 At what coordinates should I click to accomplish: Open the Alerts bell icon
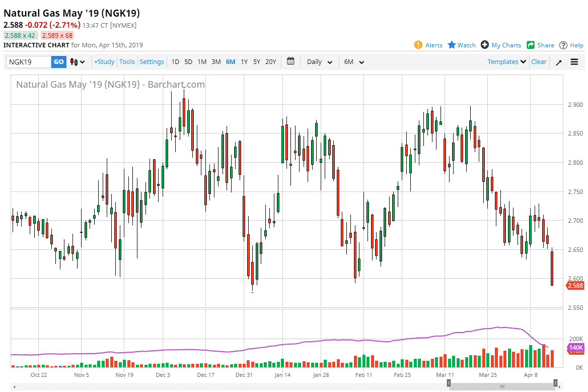tap(418, 45)
